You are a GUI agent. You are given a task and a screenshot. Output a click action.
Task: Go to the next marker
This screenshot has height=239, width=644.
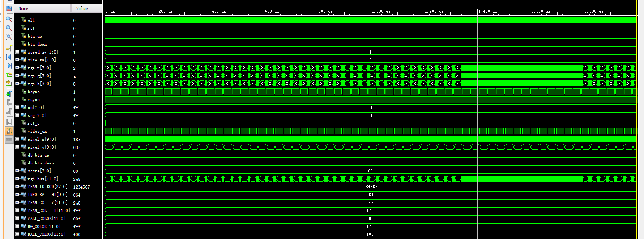(x=9, y=112)
